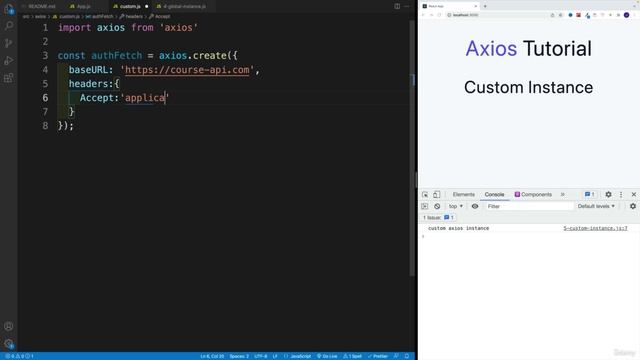Open the 1 Spell status bar item
Screen dimensions: 640x360
coord(352,356)
